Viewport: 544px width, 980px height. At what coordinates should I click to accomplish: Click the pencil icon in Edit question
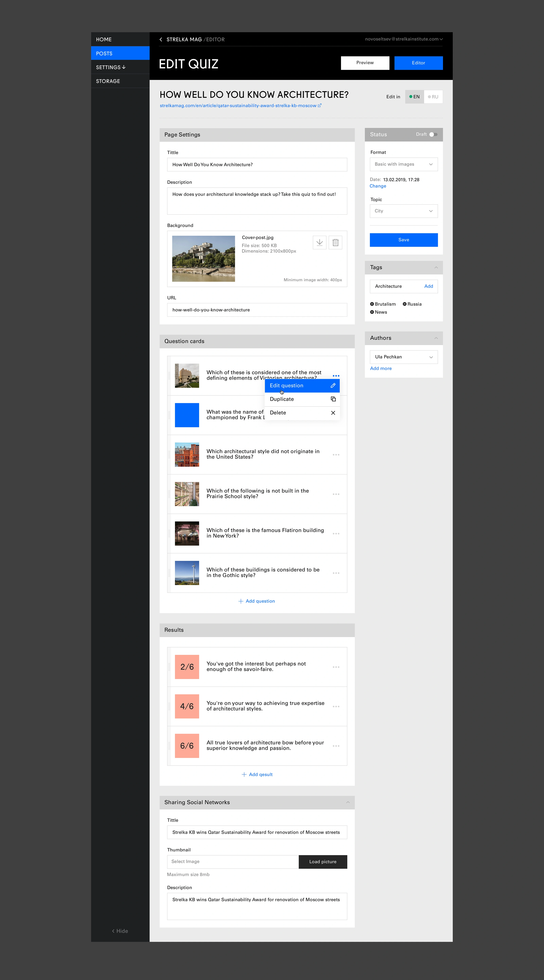tap(333, 385)
